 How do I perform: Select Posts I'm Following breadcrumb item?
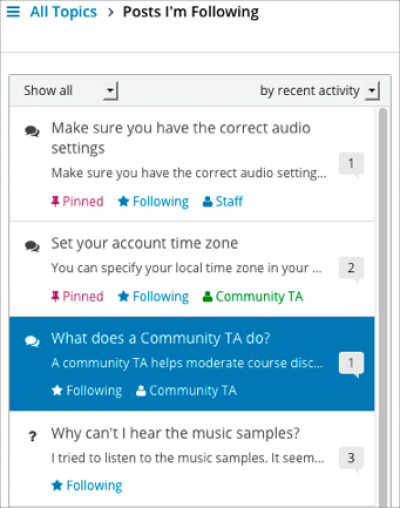pos(191,12)
